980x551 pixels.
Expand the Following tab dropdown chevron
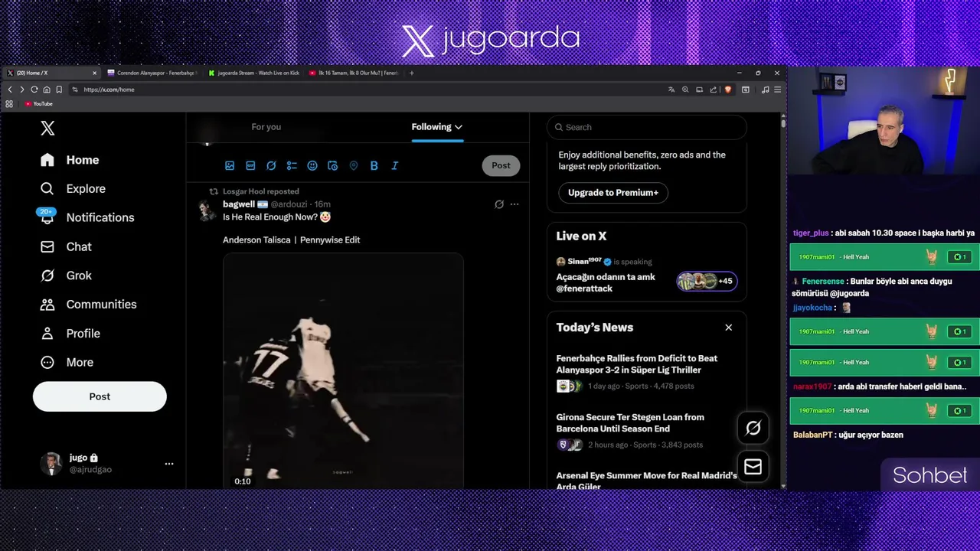[458, 127]
